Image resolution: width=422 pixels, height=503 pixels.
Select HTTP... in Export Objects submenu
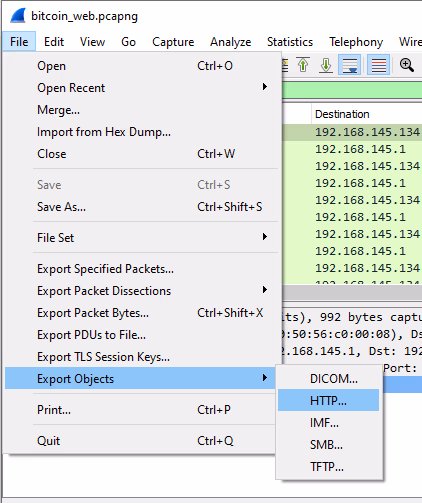click(328, 400)
